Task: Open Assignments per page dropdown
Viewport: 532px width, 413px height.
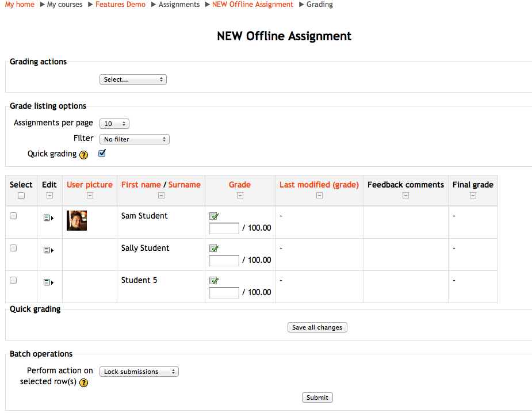Action: pyautogui.click(x=114, y=124)
